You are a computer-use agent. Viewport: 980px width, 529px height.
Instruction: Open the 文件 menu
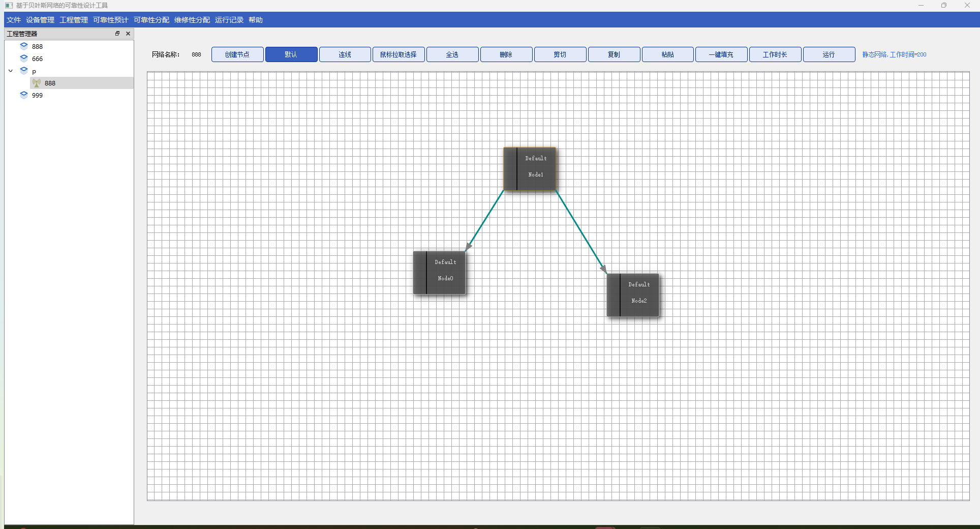point(14,20)
